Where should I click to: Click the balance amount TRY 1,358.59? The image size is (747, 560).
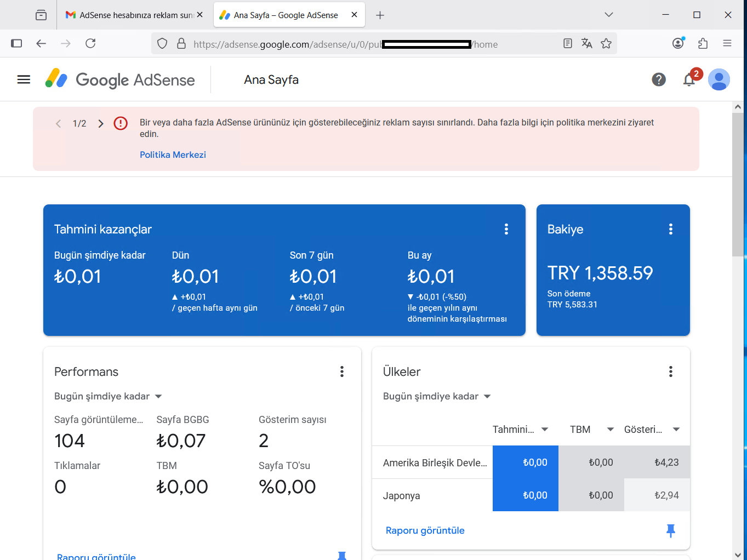click(x=600, y=273)
